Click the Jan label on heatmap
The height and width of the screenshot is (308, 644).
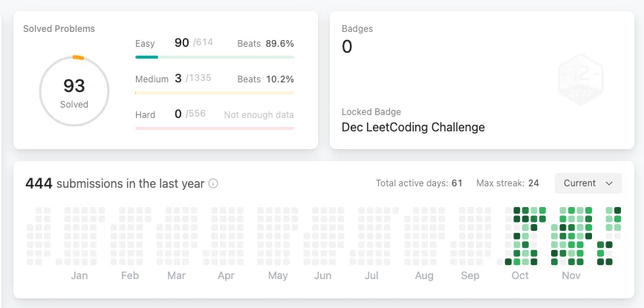click(79, 275)
